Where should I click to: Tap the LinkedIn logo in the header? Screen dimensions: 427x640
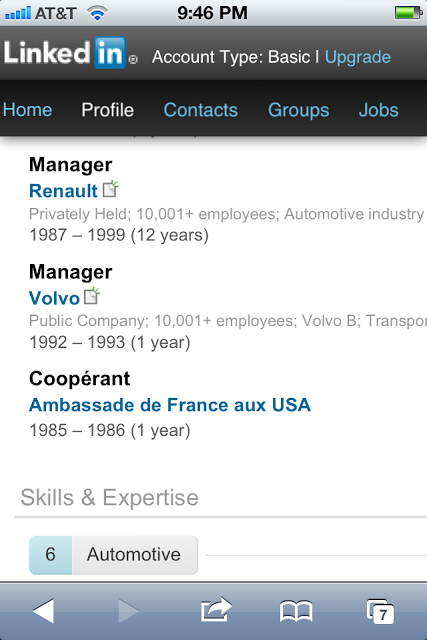(x=71, y=53)
